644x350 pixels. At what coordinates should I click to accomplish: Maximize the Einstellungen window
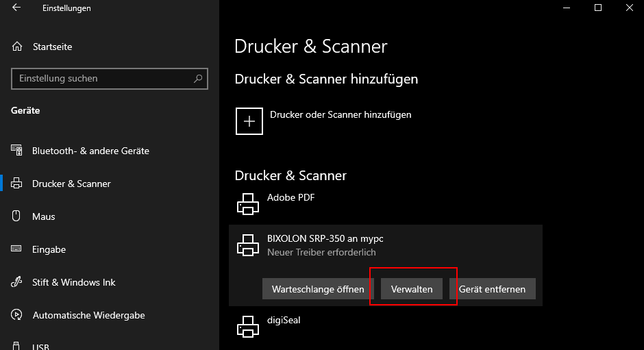point(598,8)
